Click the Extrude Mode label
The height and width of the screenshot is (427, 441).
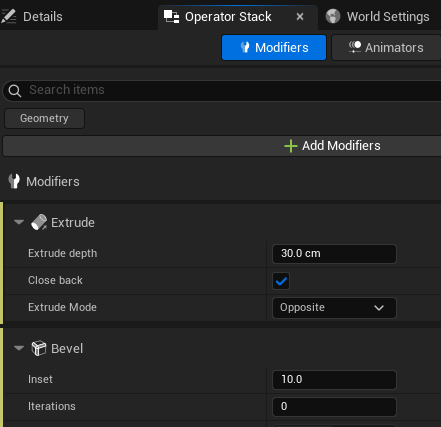(62, 307)
